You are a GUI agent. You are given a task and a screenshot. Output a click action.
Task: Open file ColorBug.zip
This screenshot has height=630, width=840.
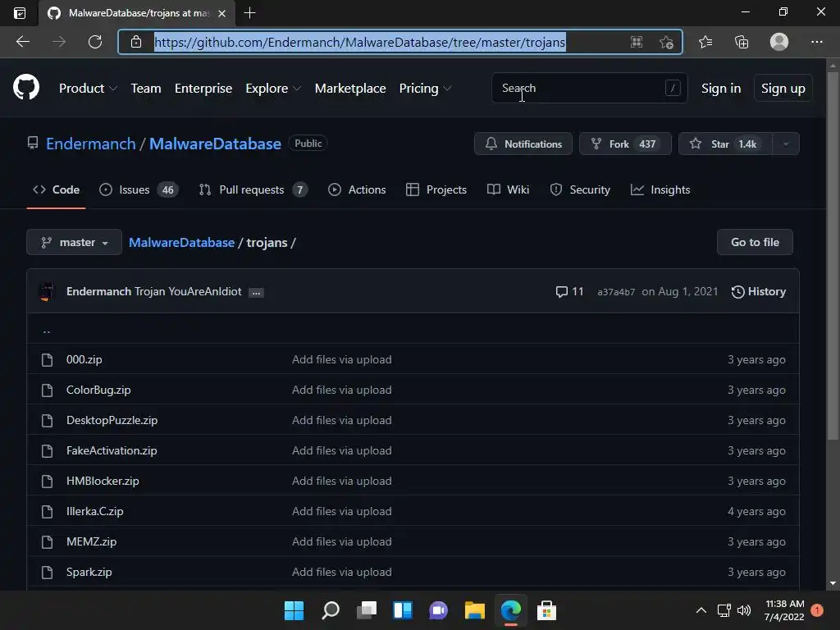(x=98, y=390)
